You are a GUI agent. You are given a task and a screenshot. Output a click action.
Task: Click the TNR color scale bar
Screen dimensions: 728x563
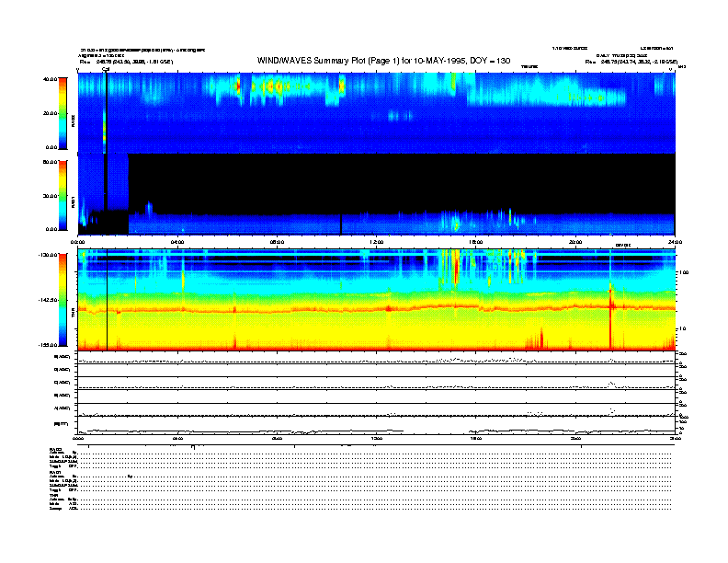(63, 300)
